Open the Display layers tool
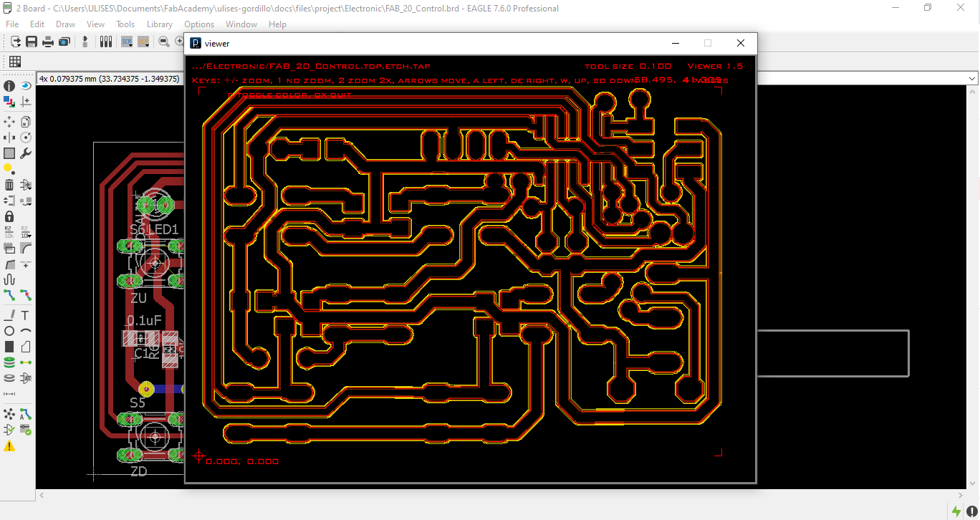This screenshot has height=520, width=980. [x=9, y=102]
